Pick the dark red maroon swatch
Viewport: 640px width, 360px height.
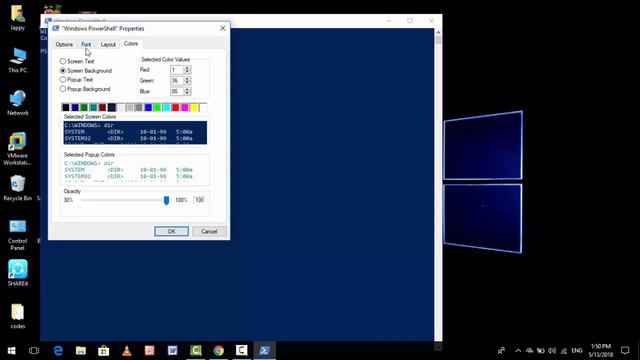tap(102, 107)
